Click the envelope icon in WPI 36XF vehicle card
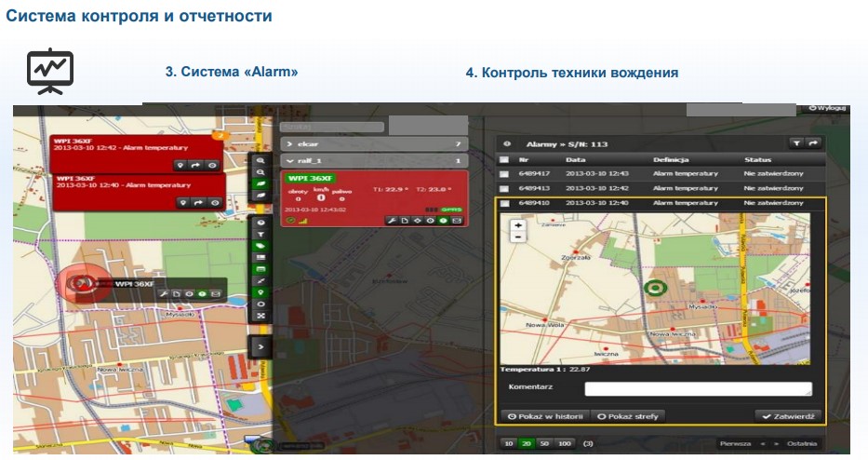The height and width of the screenshot is (460, 868). coord(456,221)
